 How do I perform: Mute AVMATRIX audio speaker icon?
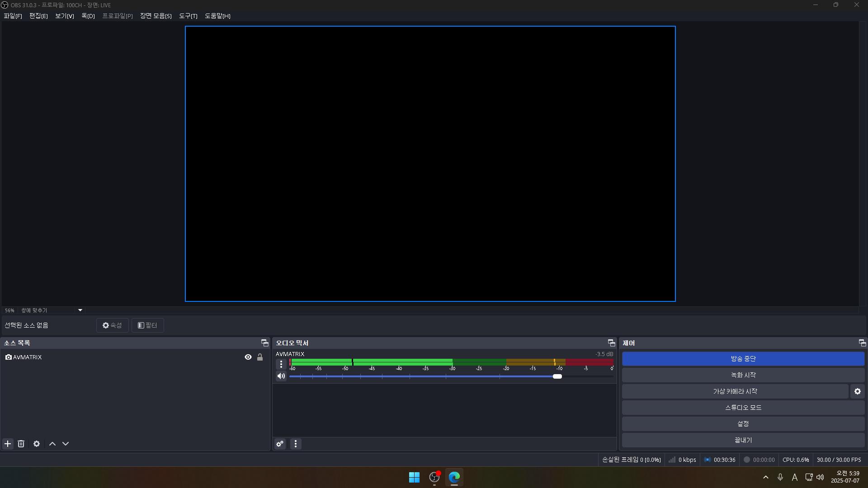[x=281, y=376]
